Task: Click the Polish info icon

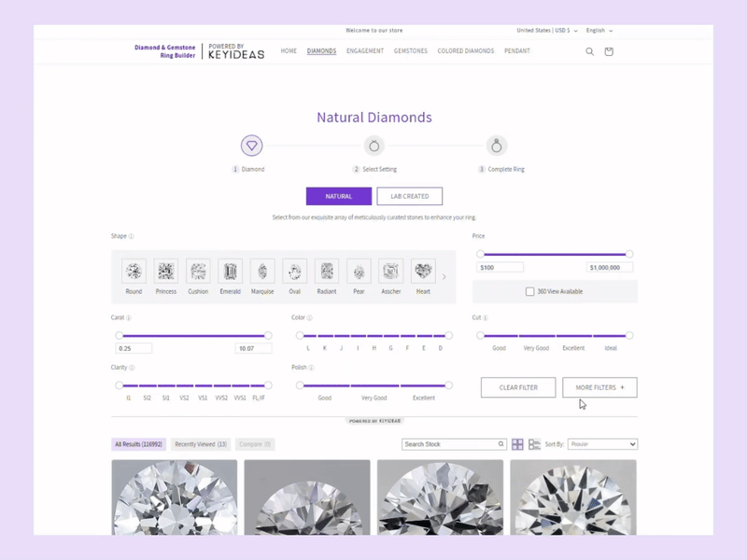Action: (311, 368)
